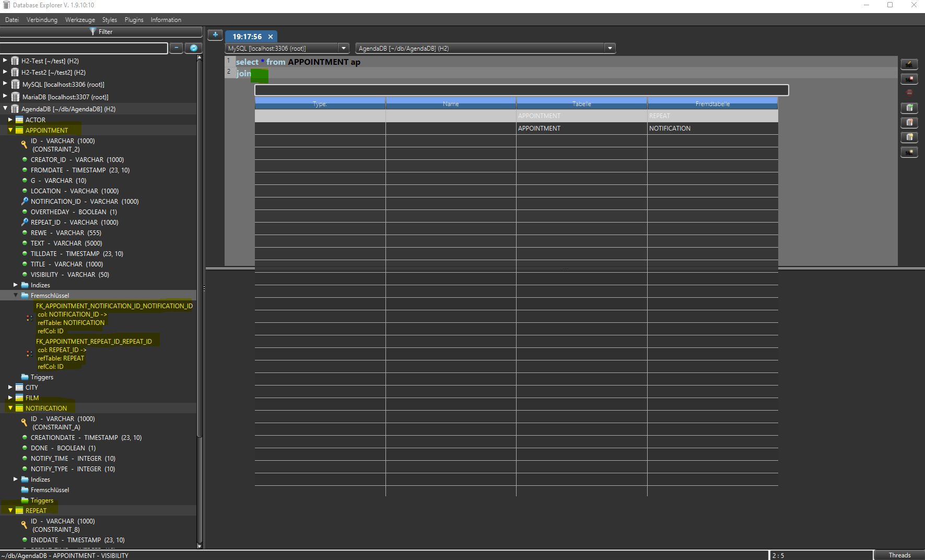The image size is (925, 560).
Task: Click the MariaDB database icon
Action: coord(15,97)
